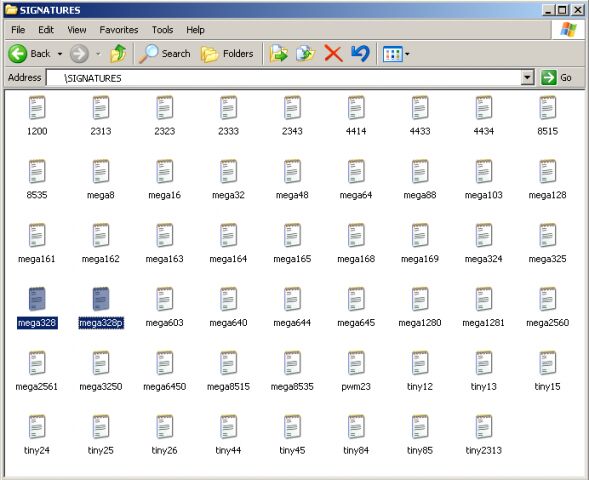This screenshot has width=589, height=480.
Task: Click the file name label 4433
Action: pyautogui.click(x=420, y=131)
